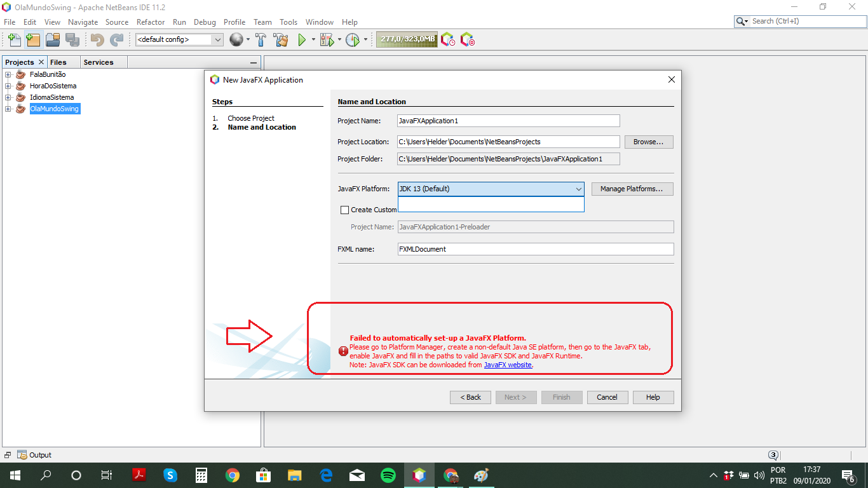Click the red error icon in wizard
868x488 pixels.
(343, 351)
